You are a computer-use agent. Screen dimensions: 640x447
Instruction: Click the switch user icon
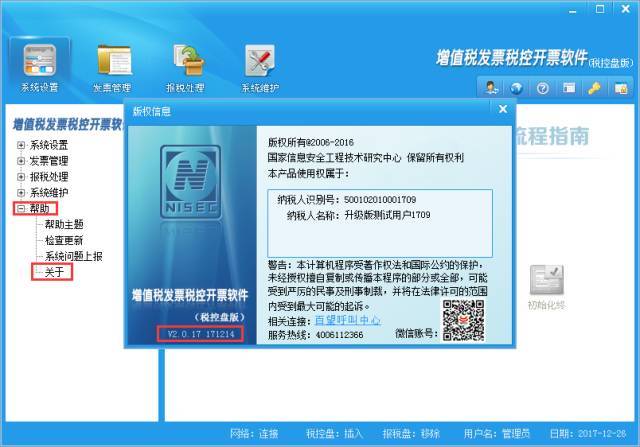pyautogui.click(x=491, y=88)
